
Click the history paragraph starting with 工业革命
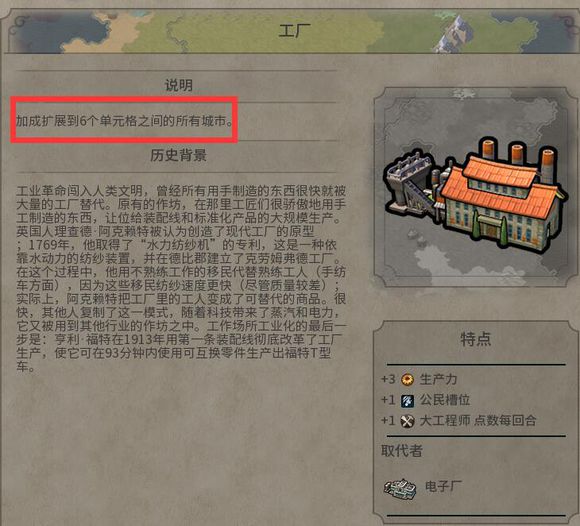pyautogui.click(x=181, y=279)
